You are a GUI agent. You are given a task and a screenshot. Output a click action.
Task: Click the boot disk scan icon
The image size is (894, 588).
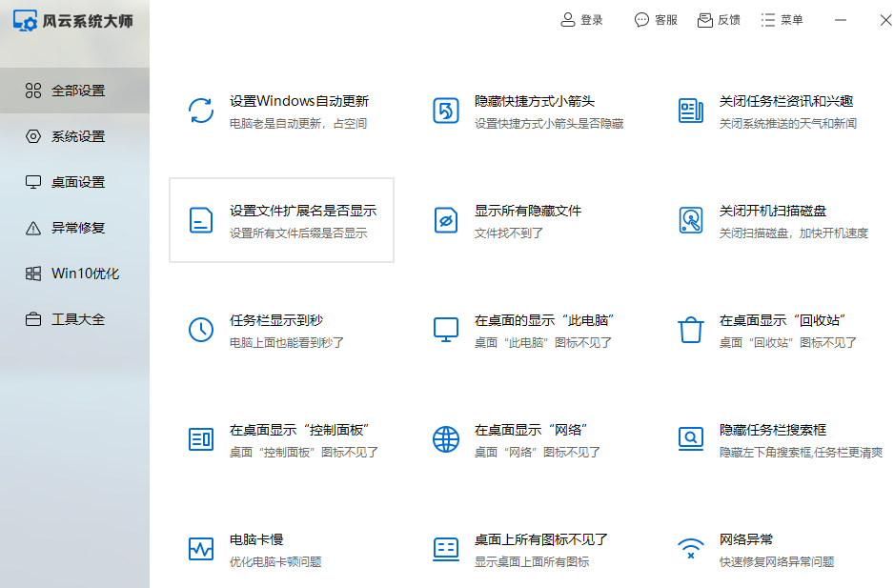pos(690,220)
